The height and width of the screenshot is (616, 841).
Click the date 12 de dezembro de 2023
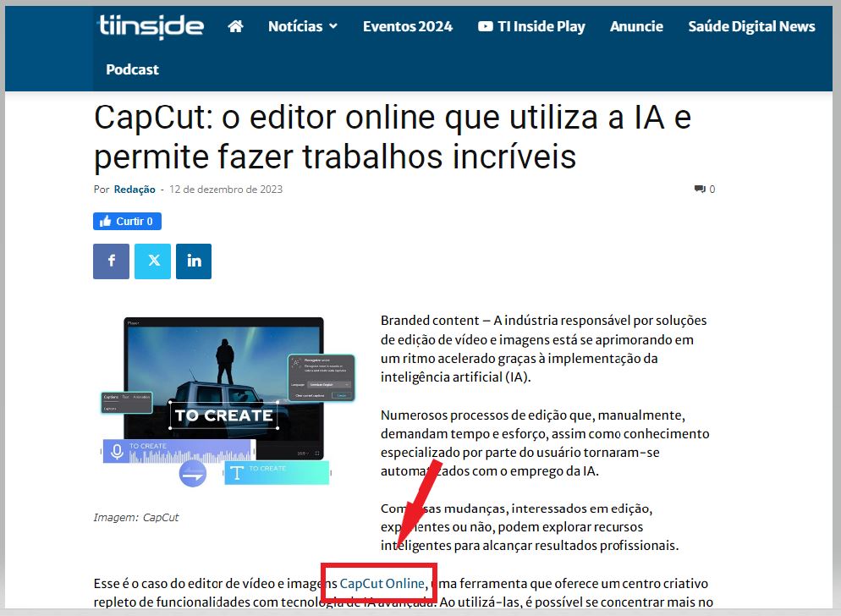pyautogui.click(x=226, y=190)
